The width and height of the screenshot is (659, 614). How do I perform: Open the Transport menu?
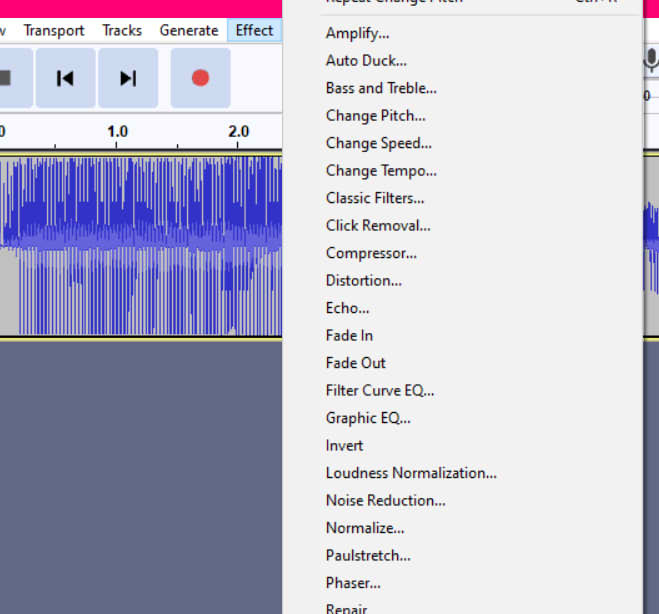(54, 31)
